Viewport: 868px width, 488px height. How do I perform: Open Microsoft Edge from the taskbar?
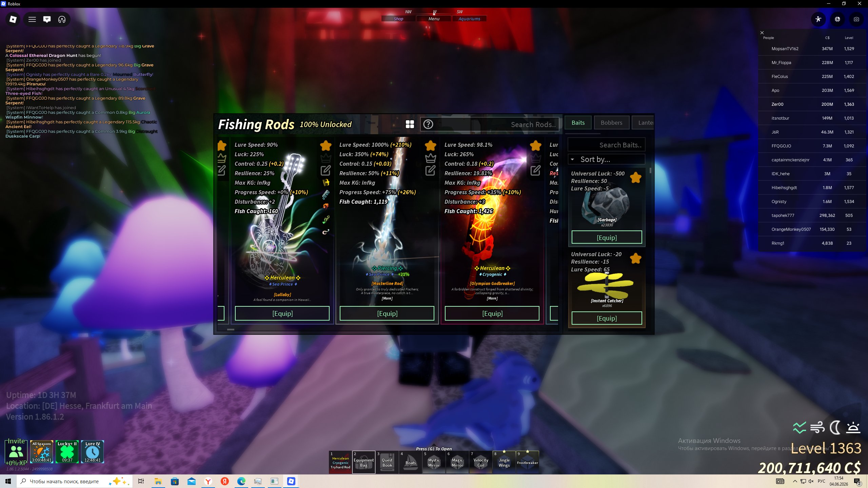(x=241, y=481)
